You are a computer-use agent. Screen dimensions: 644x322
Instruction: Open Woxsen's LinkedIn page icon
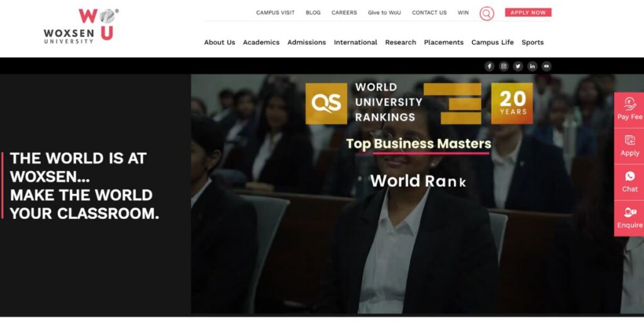(x=532, y=66)
